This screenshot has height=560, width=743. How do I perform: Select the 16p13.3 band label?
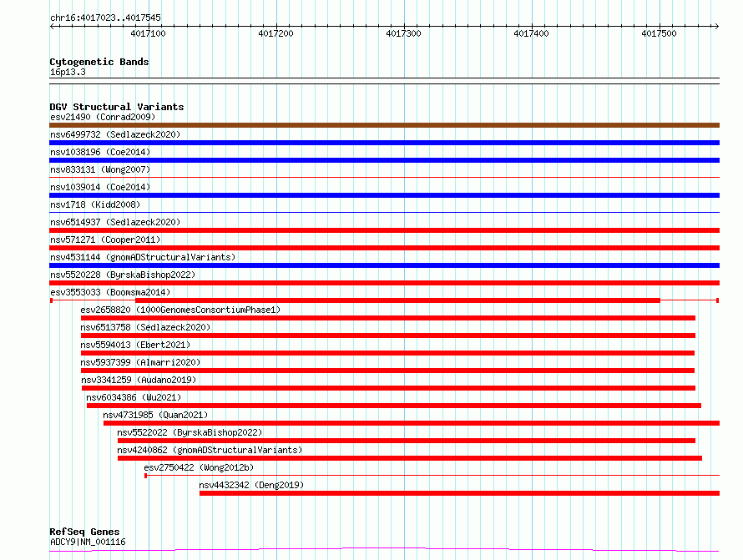tap(68, 72)
